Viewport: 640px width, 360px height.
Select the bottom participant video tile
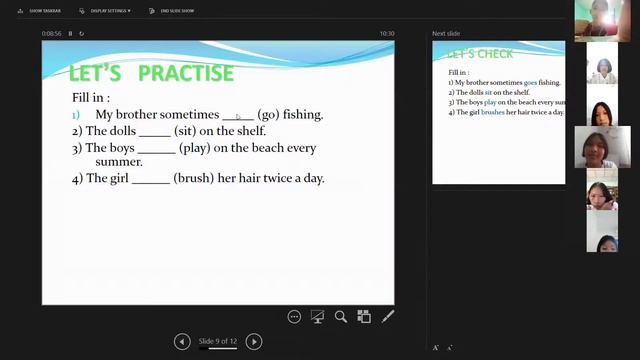(x=602, y=231)
